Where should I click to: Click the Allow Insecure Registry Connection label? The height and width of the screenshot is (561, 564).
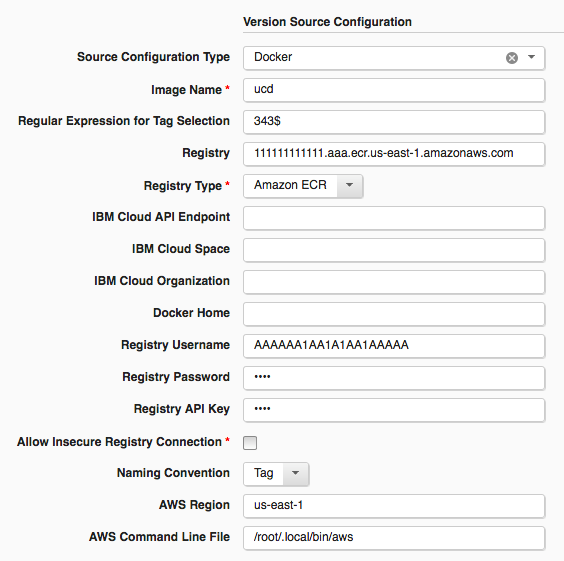pyautogui.click(x=119, y=442)
